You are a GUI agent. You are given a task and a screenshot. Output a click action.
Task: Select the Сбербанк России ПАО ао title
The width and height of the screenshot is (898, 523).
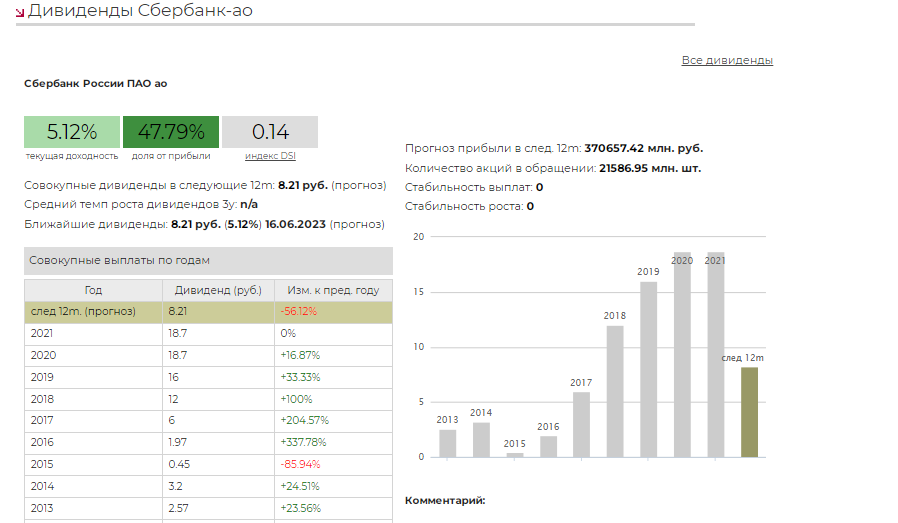[x=96, y=84]
